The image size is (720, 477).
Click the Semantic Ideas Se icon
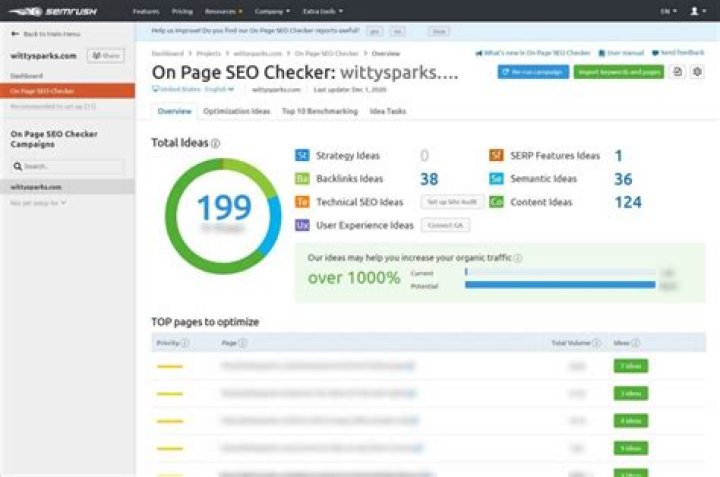click(496, 179)
